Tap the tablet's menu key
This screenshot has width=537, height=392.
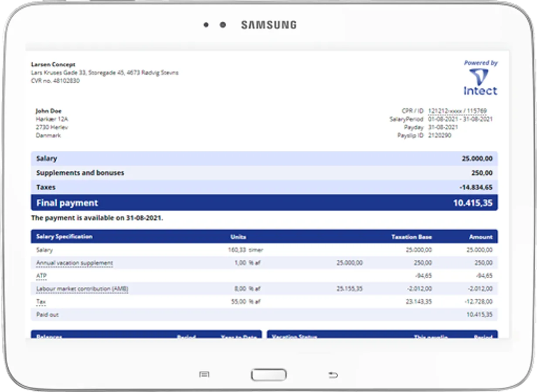[x=204, y=375]
